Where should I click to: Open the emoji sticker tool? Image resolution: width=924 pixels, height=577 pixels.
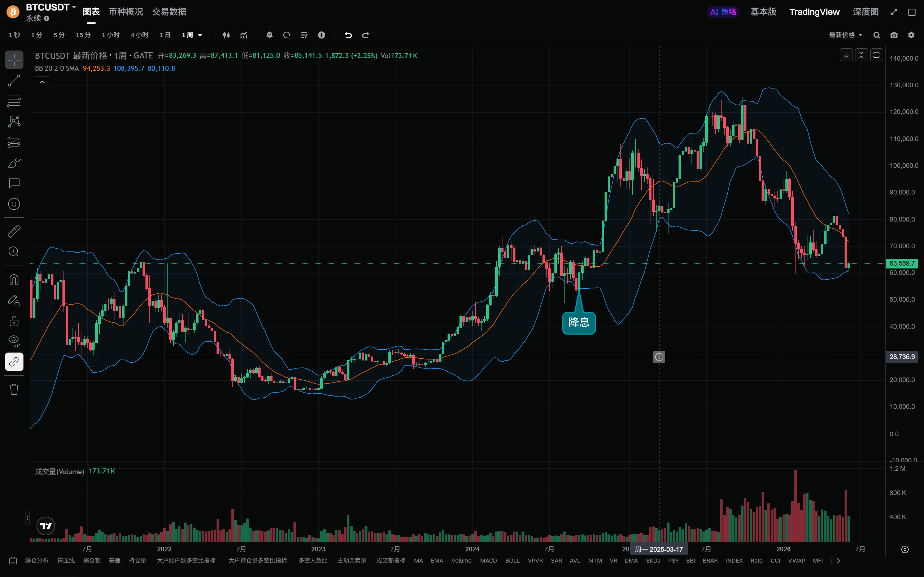click(x=14, y=204)
